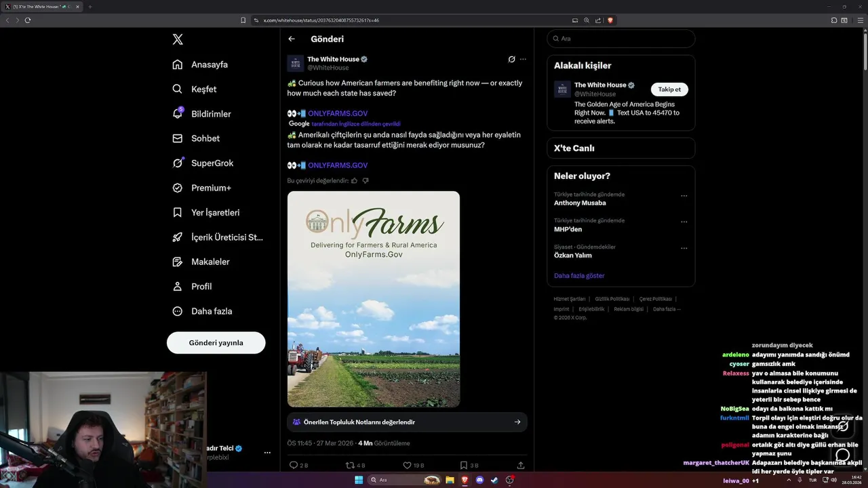This screenshot has height=488, width=868.
Task: Click browser bookmark page icon
Action: click(243, 20)
